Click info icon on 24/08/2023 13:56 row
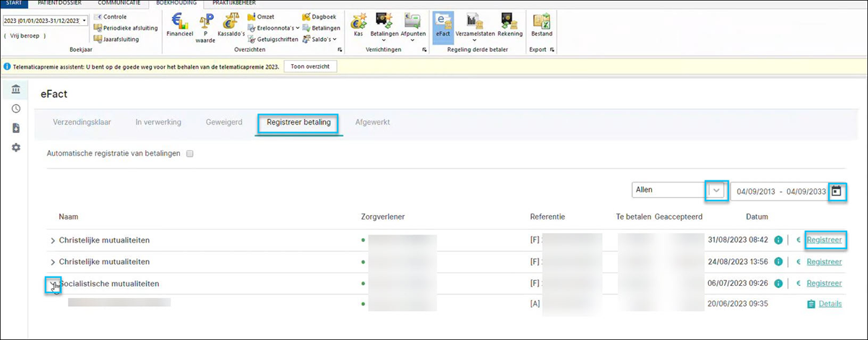Screen dimensions: 868x340 779,262
